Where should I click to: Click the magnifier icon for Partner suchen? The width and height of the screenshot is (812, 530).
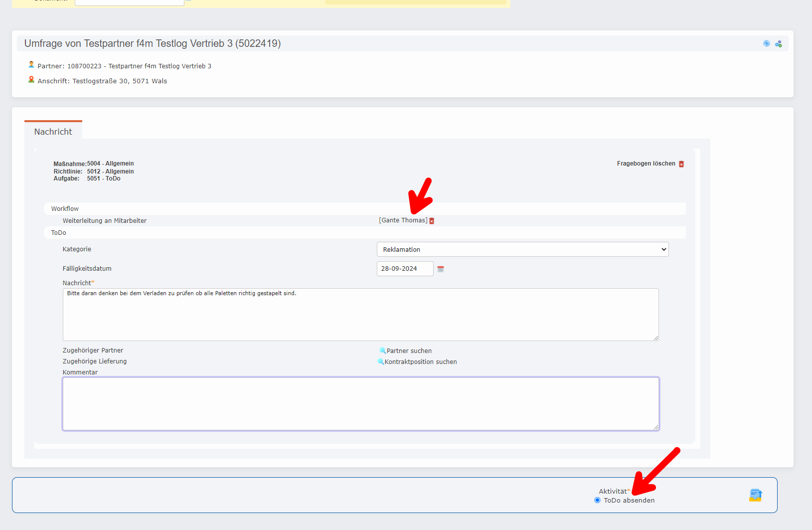point(382,351)
